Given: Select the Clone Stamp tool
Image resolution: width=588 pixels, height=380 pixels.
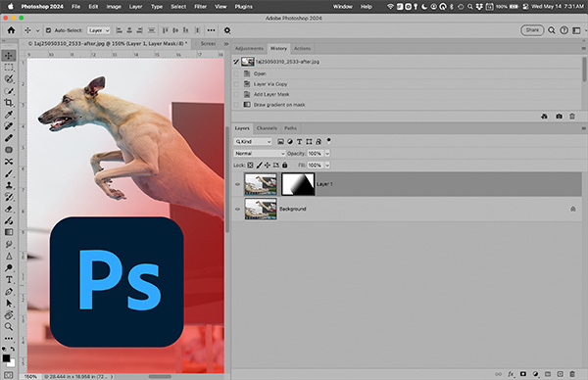Looking at the screenshot, I should coord(9,185).
